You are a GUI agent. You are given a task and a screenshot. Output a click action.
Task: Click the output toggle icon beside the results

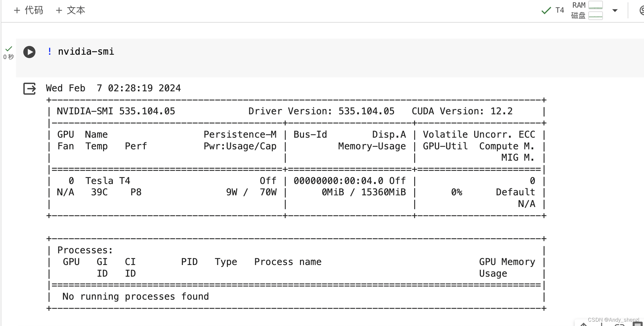coord(30,89)
